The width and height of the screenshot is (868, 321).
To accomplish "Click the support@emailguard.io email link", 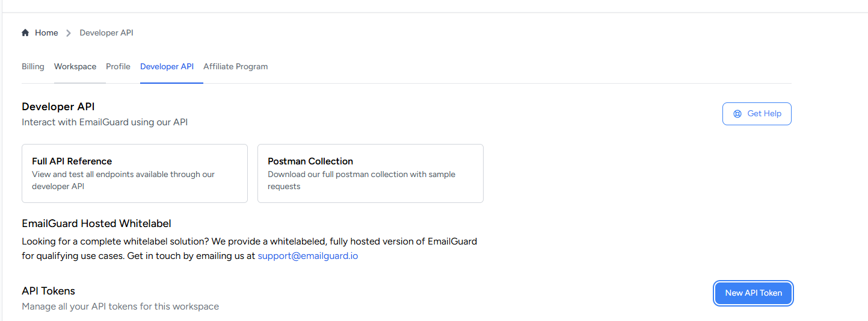I will [x=307, y=256].
